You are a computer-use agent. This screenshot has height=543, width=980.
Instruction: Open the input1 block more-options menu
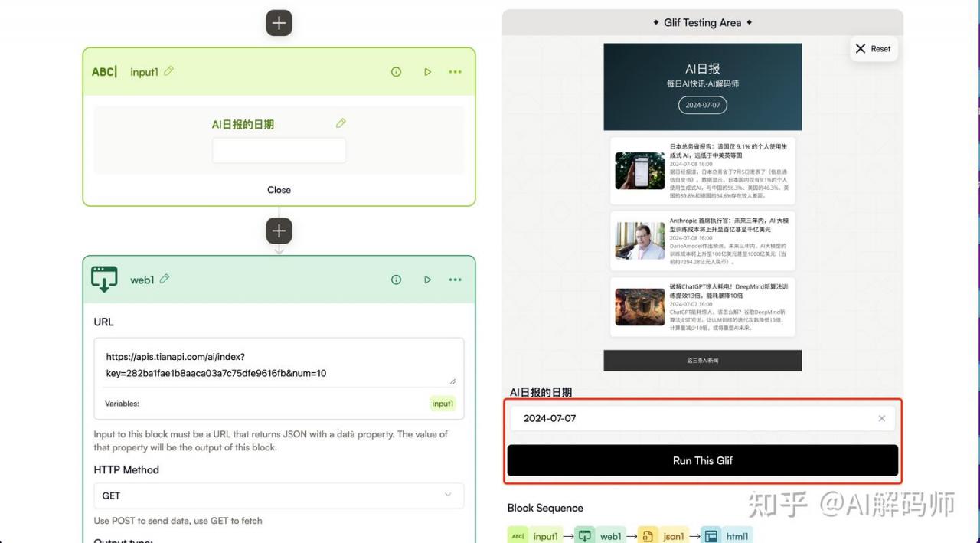(x=456, y=72)
